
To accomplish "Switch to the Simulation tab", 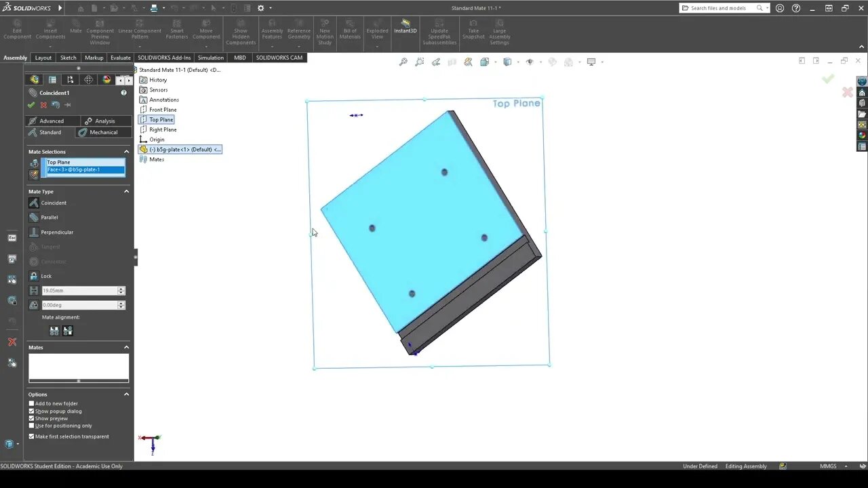I will point(211,58).
